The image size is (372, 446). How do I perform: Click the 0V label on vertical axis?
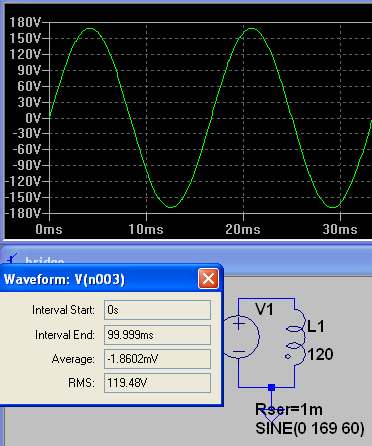pyautogui.click(x=33, y=118)
